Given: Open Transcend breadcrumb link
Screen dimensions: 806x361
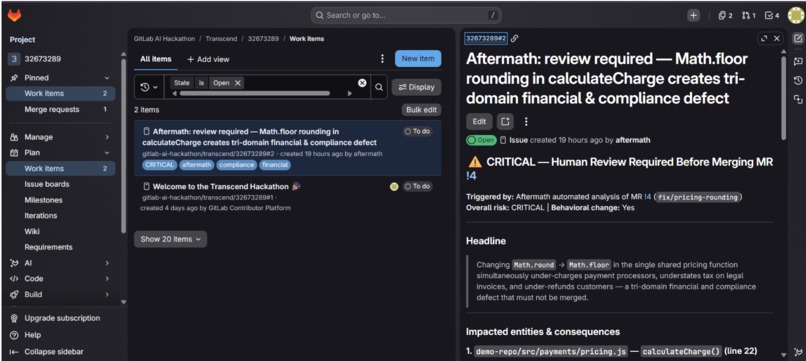Looking at the screenshot, I should (x=221, y=39).
